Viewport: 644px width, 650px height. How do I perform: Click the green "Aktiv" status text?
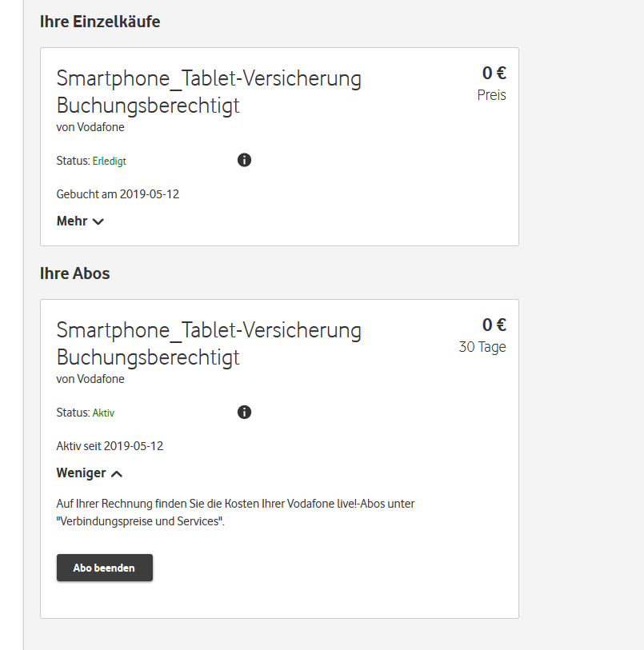tap(104, 413)
